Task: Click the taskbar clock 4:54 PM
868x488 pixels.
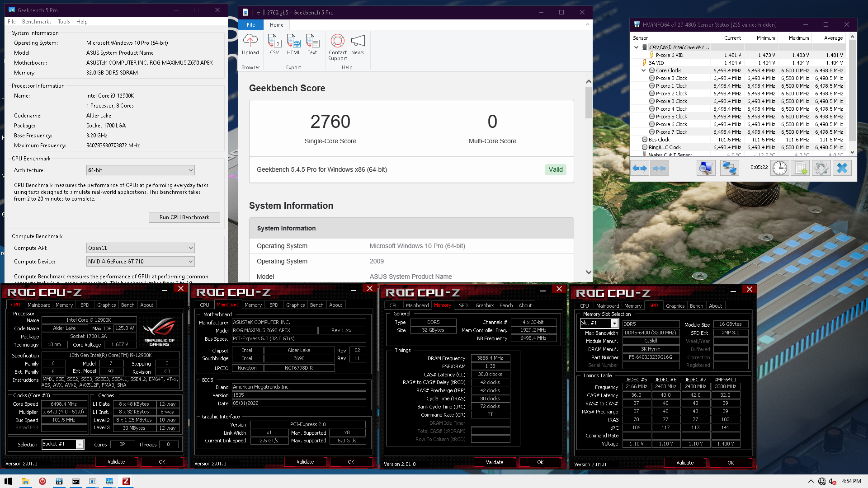Action: [x=851, y=481]
